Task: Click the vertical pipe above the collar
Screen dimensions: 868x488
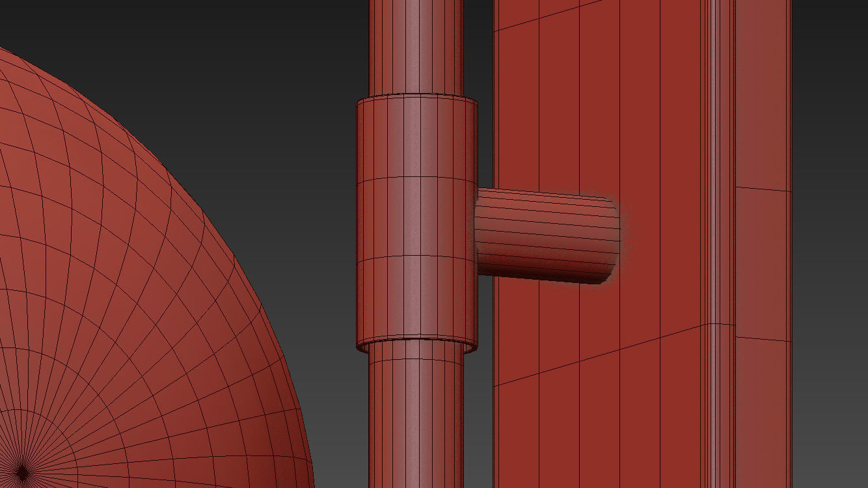Action: (x=416, y=47)
